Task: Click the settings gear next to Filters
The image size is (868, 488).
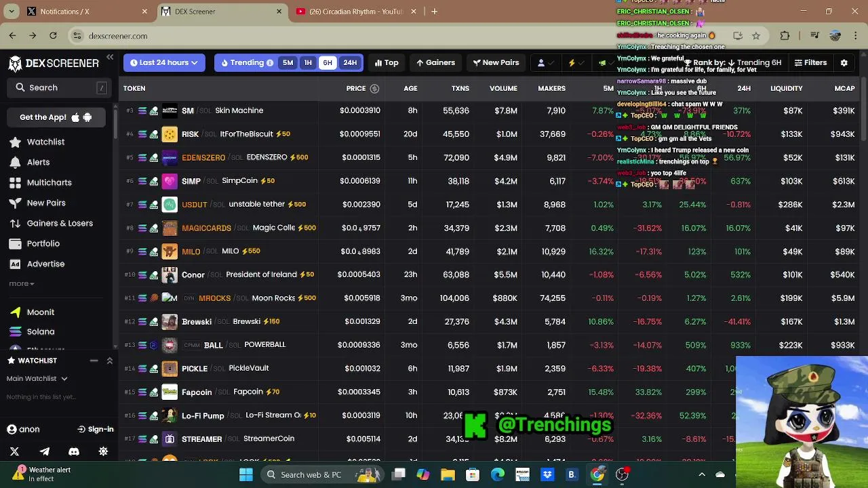Action: point(844,62)
